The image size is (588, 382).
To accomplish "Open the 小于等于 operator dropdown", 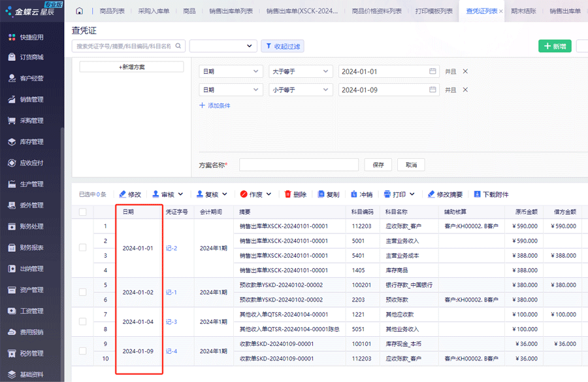I will (301, 90).
